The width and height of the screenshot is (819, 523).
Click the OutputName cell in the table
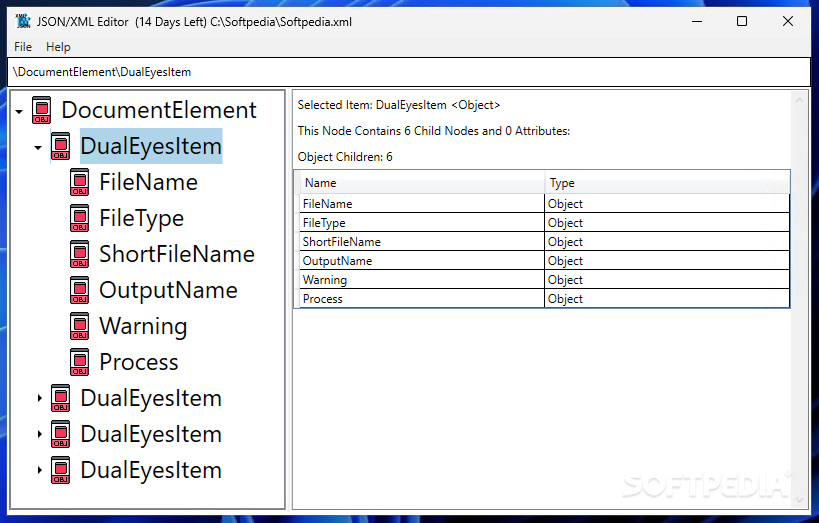pyautogui.click(x=422, y=261)
